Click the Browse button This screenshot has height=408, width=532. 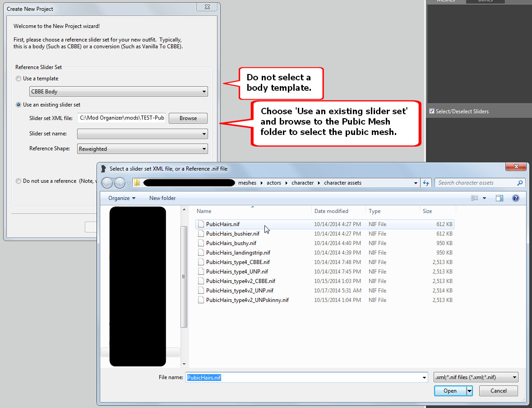click(188, 118)
